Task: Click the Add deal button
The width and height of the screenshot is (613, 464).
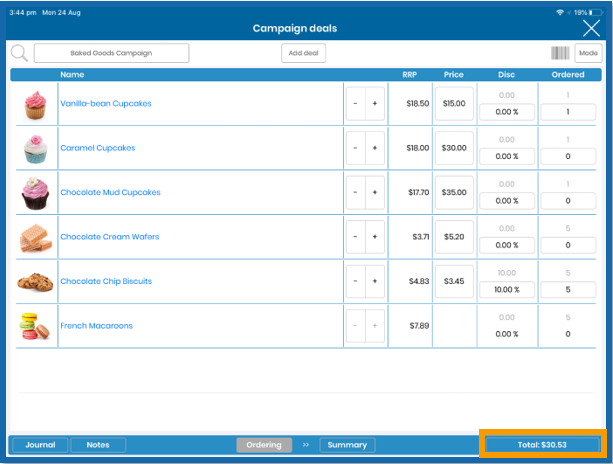Action: (x=303, y=53)
